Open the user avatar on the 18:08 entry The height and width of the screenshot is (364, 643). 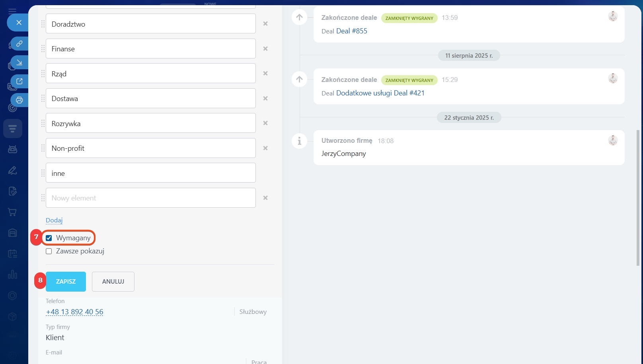pos(613,140)
